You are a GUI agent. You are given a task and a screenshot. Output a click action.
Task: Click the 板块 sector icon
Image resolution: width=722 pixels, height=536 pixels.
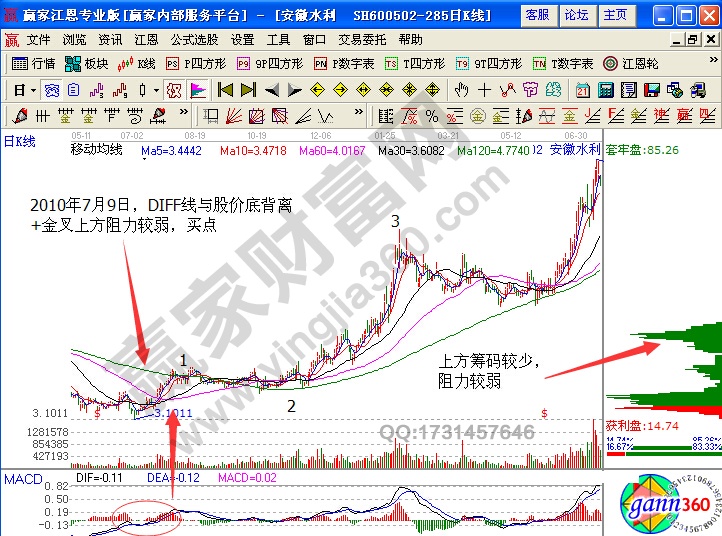pos(86,63)
